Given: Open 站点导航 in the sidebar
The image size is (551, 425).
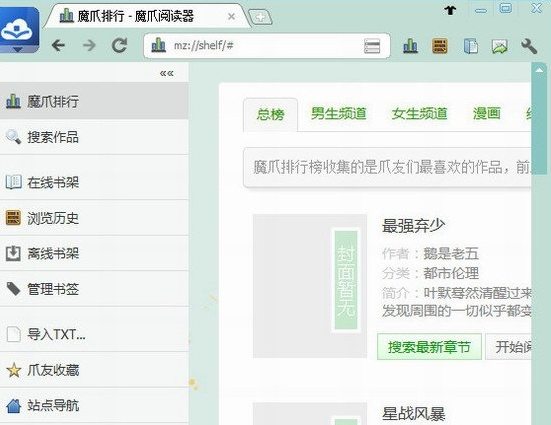Looking at the screenshot, I should coord(94,405).
